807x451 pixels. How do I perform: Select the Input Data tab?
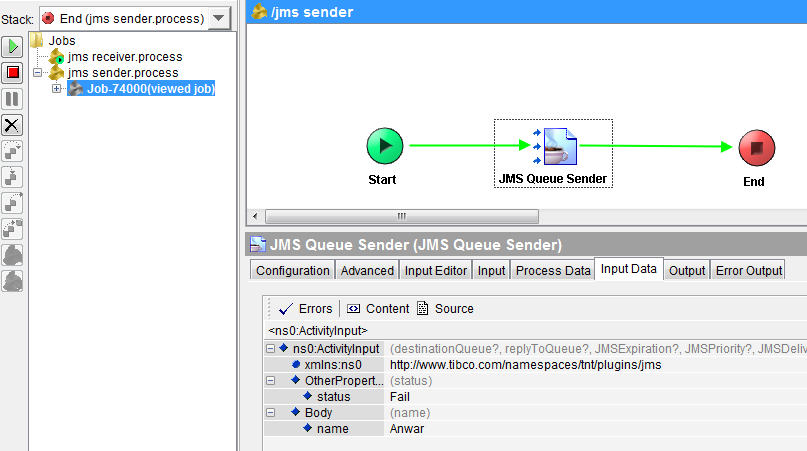pos(628,269)
